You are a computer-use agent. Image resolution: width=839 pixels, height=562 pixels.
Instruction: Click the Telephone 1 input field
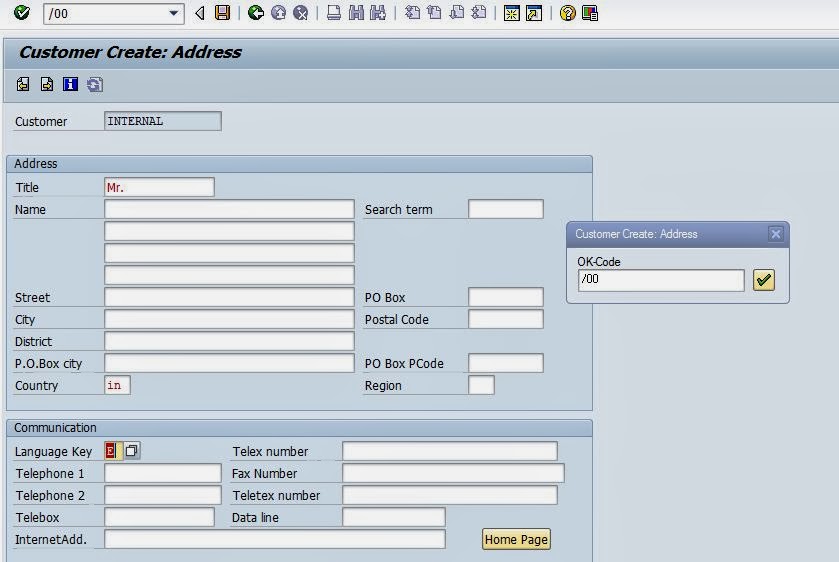point(162,474)
